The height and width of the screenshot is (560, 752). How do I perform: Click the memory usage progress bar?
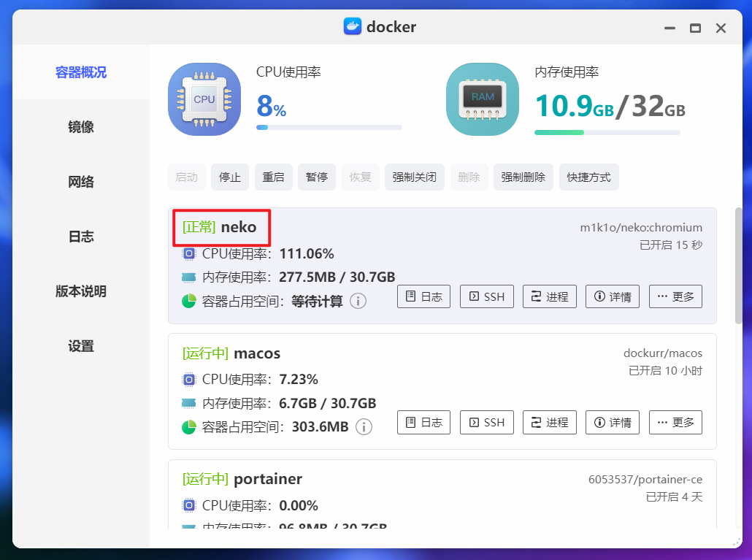pos(607,132)
